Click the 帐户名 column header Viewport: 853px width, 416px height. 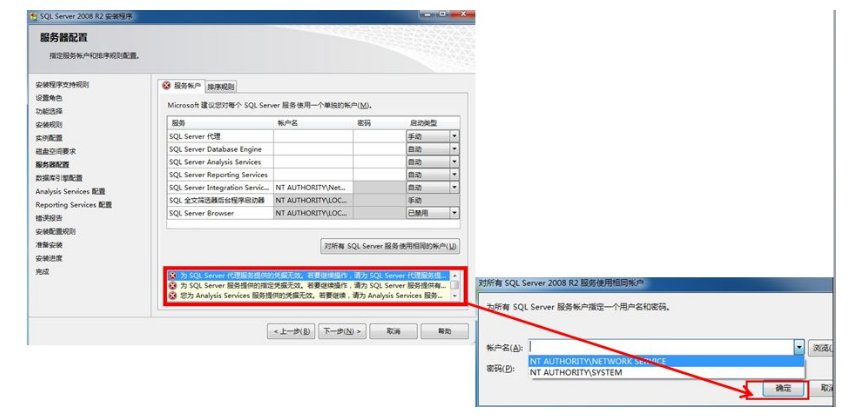pyautogui.click(x=313, y=123)
